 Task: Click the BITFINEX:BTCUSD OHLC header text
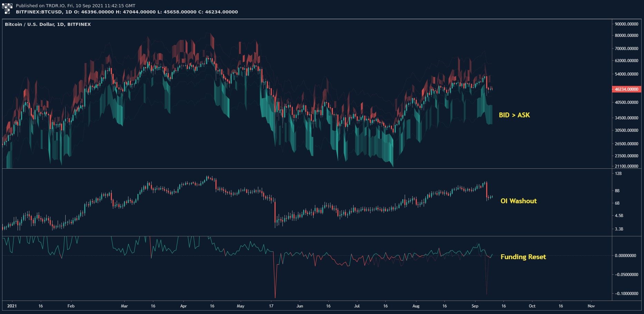[x=127, y=12]
